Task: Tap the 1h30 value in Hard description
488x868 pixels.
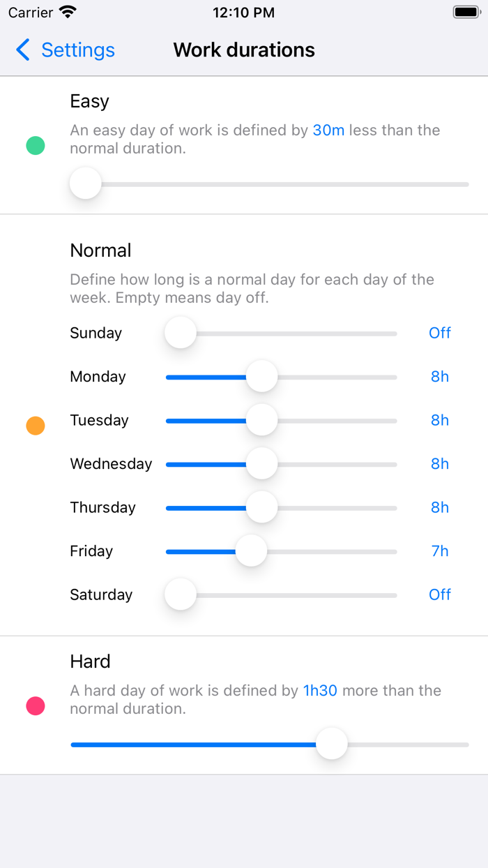Action: pos(320,691)
